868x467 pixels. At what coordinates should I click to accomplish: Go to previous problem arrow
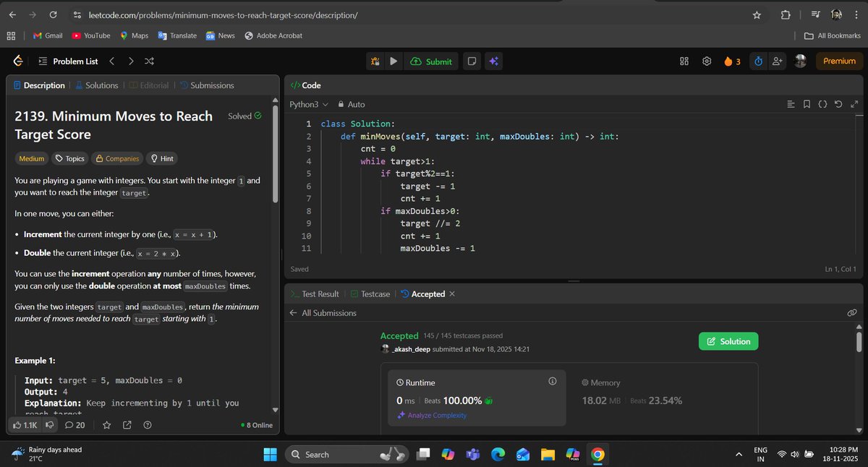click(x=111, y=61)
